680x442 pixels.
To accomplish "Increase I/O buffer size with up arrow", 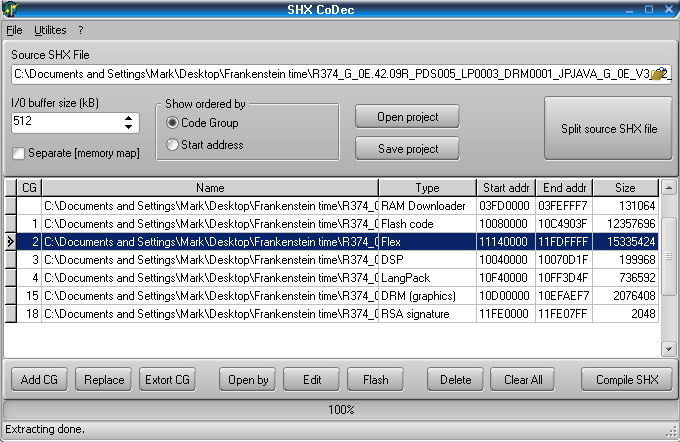I will pos(128,118).
